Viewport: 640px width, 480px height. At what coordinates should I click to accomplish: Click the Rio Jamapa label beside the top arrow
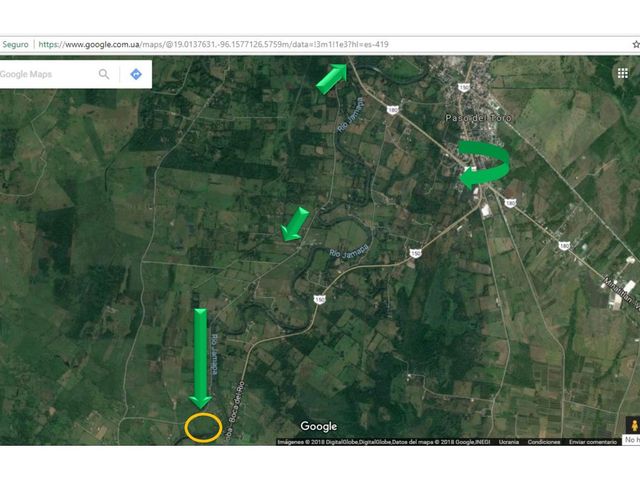[x=350, y=115]
